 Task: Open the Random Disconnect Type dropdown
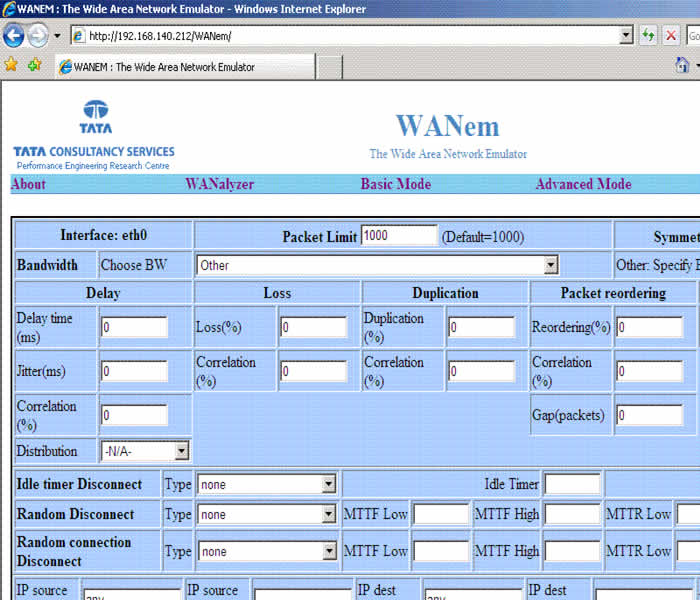coord(329,515)
